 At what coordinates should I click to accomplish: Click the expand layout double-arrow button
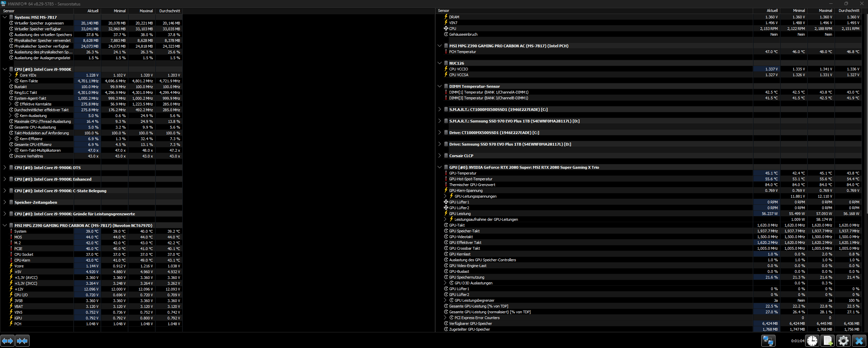[x=7, y=341]
